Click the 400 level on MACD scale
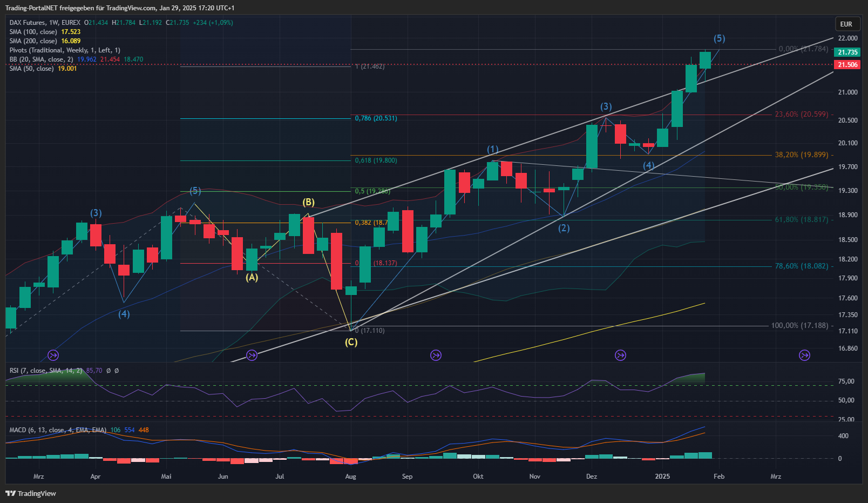The width and height of the screenshot is (868, 503). click(x=843, y=436)
